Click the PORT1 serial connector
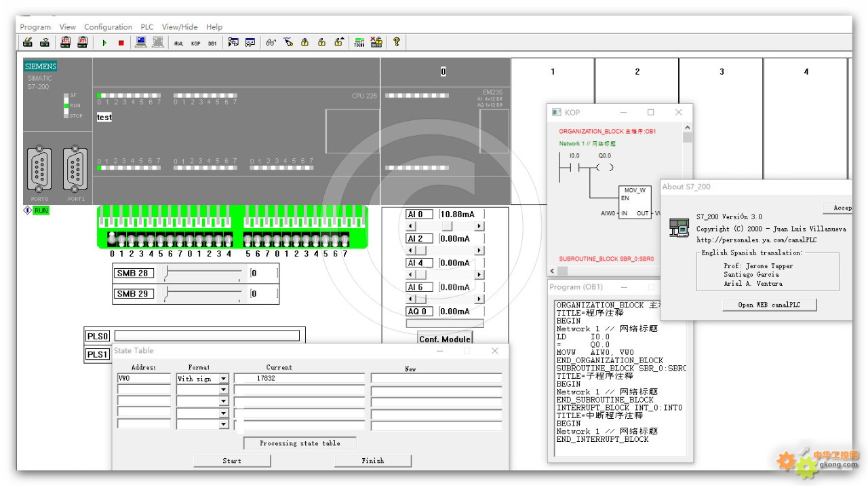 75,170
